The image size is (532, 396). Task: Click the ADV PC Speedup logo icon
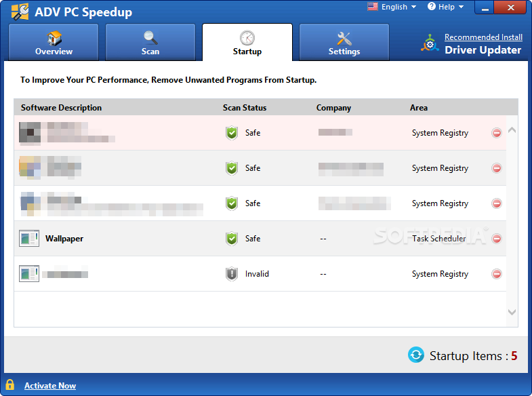coord(20,12)
